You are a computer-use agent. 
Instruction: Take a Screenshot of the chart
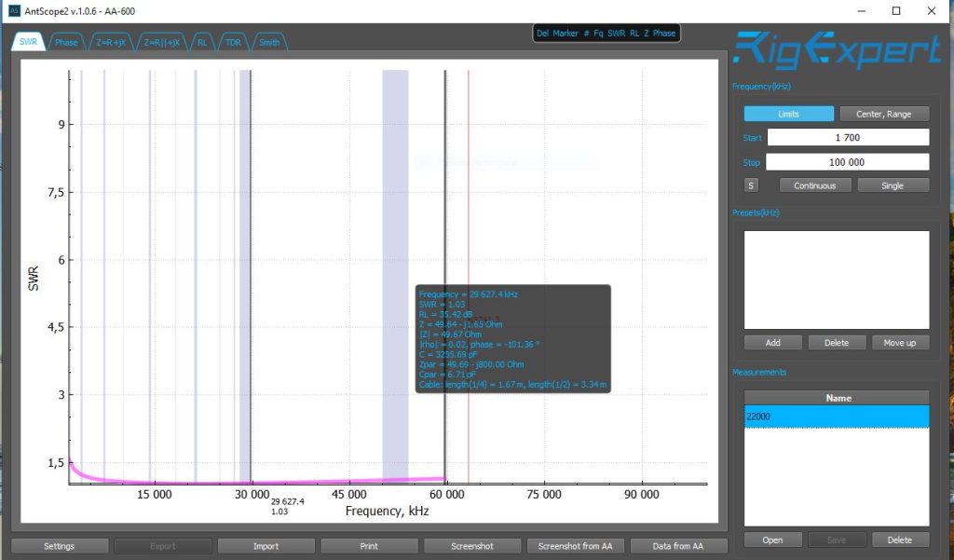click(x=472, y=546)
